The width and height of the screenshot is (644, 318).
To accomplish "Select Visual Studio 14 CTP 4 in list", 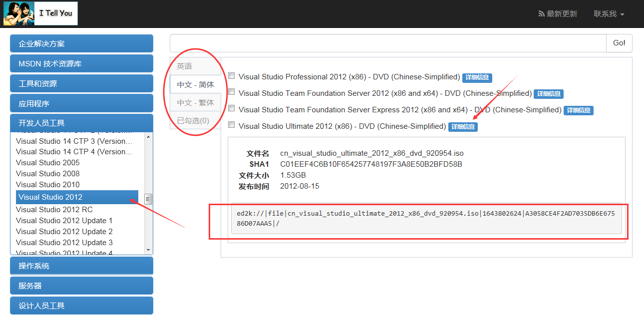I will (74, 152).
